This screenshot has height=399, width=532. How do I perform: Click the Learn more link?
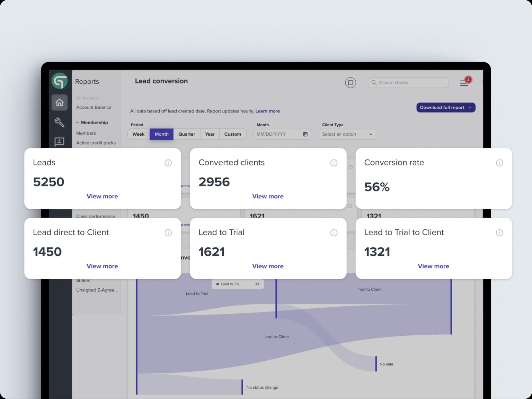267,111
